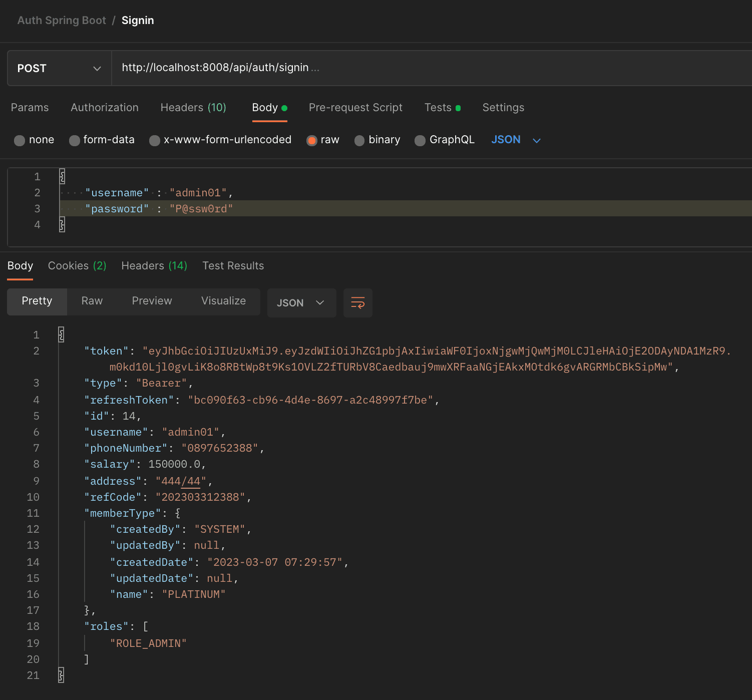Open the response format JSON dropdown
752x700 pixels.
click(301, 303)
